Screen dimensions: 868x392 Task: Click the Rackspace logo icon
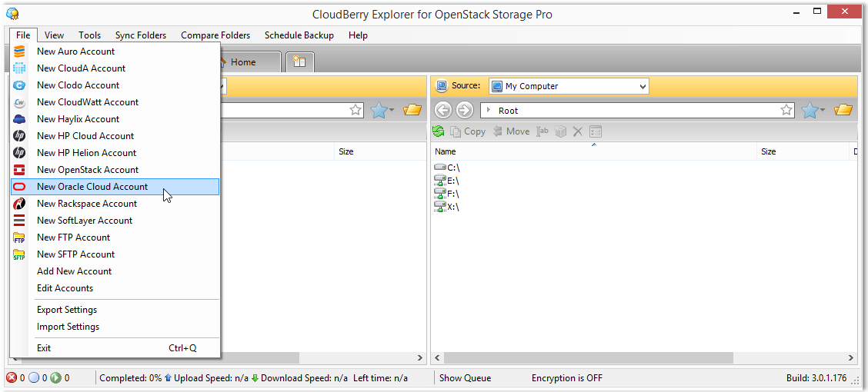coord(19,204)
